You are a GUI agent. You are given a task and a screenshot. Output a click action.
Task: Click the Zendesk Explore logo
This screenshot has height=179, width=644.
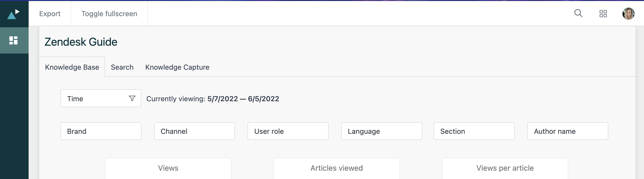point(13,14)
